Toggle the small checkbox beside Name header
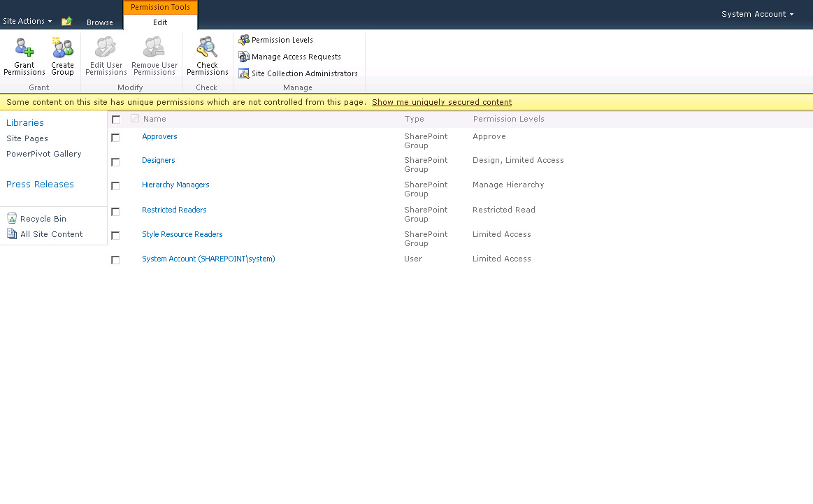 (135, 118)
